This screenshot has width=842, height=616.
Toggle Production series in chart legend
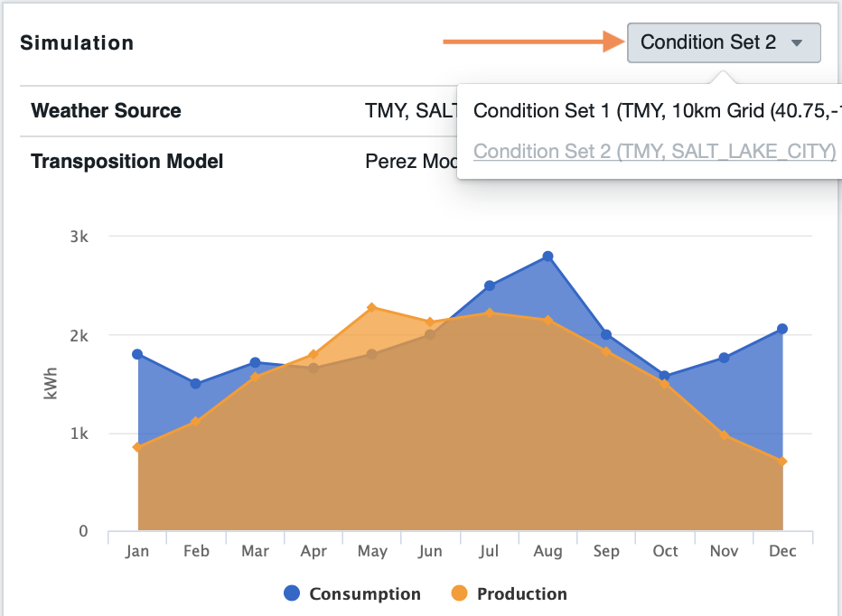521,593
